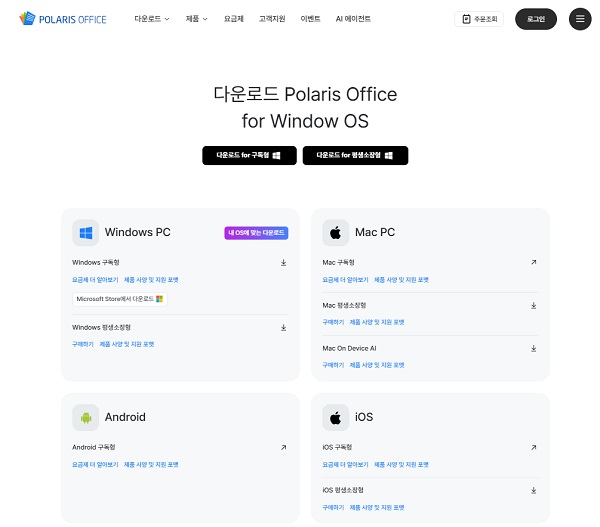Open 제품 사양 link under Mac On Device AI
The image size is (600, 527).
click(377, 365)
